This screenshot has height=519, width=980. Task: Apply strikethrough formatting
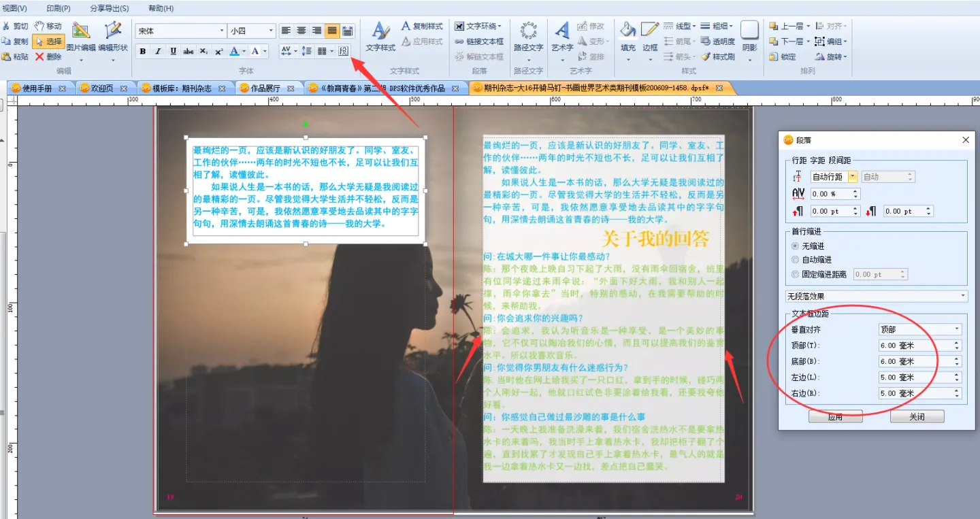coord(189,51)
